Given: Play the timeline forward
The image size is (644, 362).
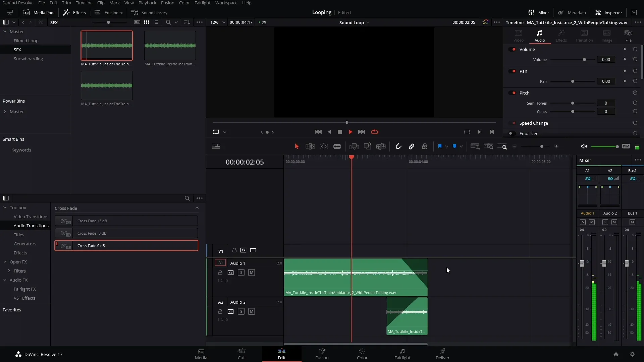Looking at the screenshot, I should pos(350,132).
